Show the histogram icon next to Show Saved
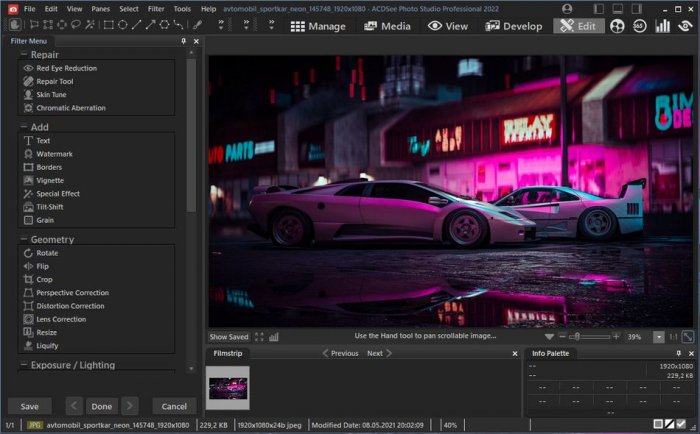 (x=274, y=337)
